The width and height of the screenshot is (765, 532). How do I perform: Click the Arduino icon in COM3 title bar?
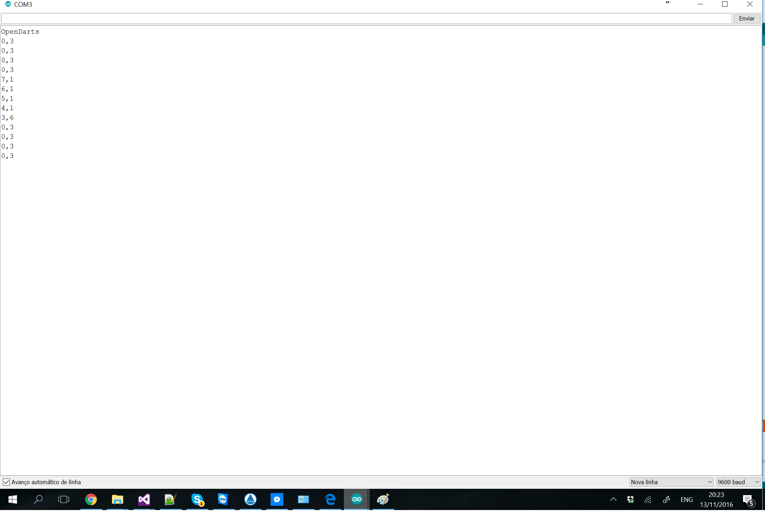click(8, 4)
